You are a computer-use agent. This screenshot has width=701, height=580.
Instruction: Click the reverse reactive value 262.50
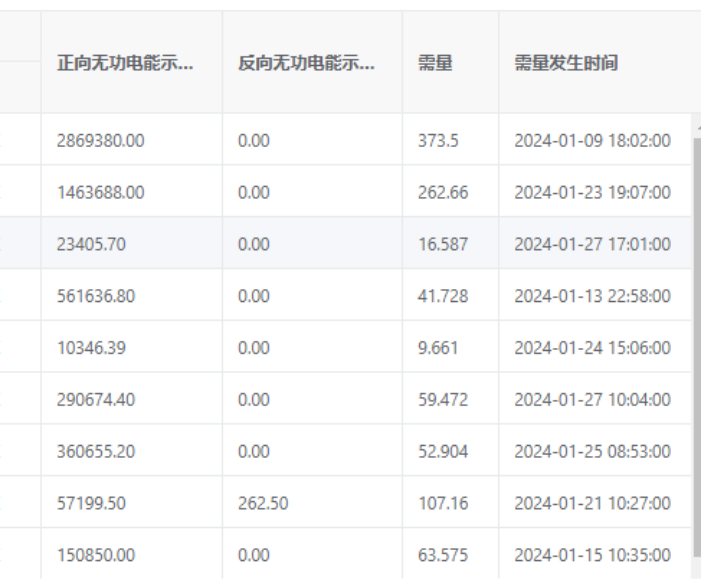[x=263, y=503]
